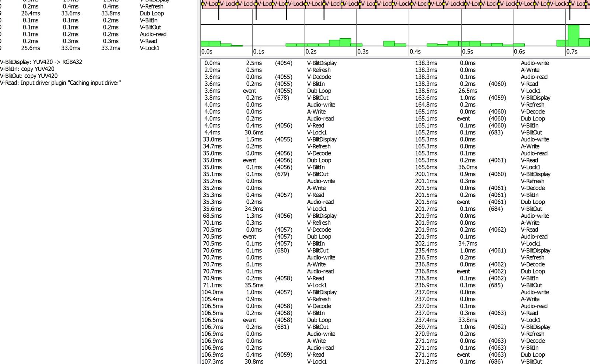Click frame number (685) in event list
The width and height of the screenshot is (590, 364).
(496, 285)
